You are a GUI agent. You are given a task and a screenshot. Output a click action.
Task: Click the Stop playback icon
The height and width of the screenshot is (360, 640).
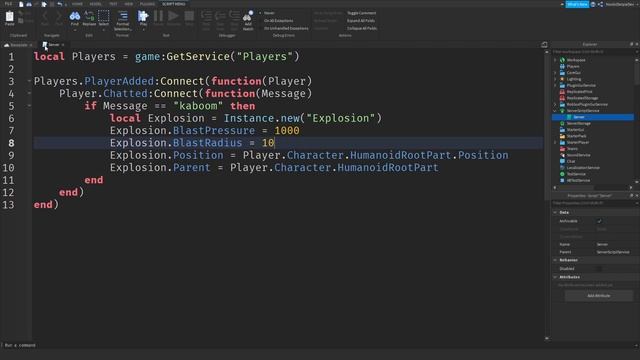pyautogui.click(x=189, y=16)
